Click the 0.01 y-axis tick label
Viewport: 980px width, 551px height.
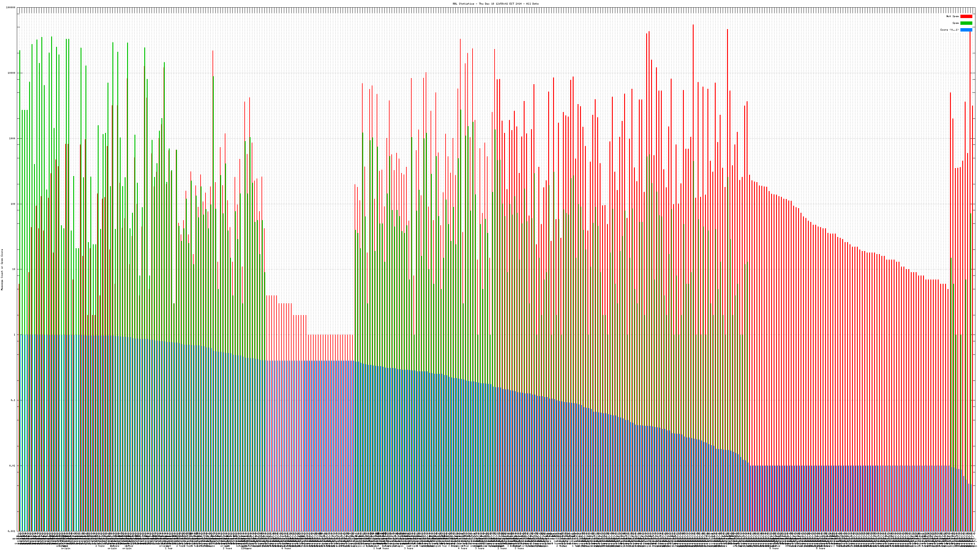coord(13,466)
